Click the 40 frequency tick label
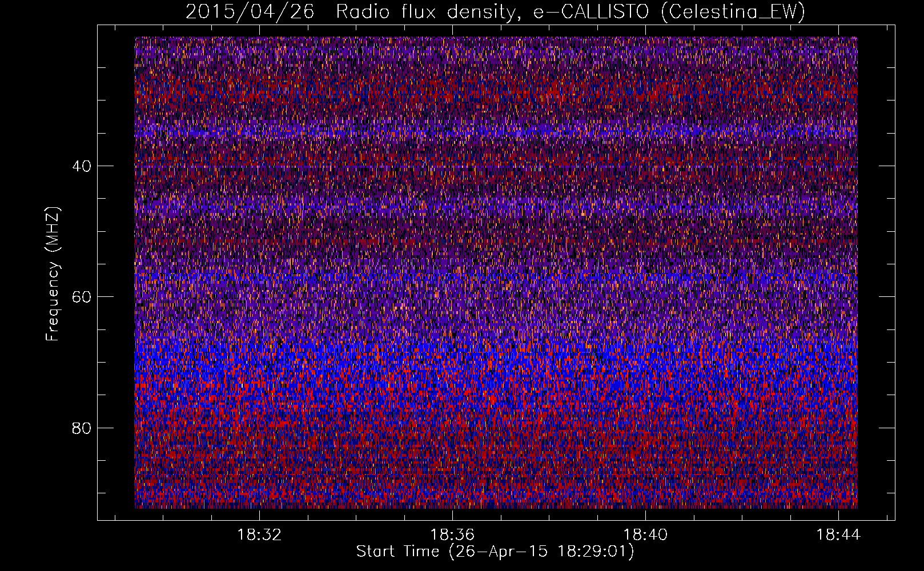The height and width of the screenshot is (571, 924). 82,166
